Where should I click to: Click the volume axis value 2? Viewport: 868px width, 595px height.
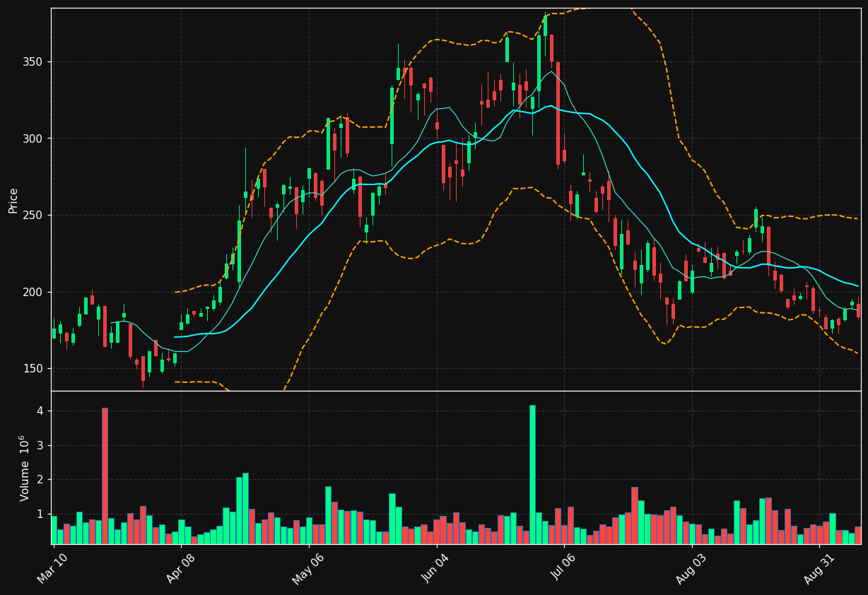point(40,480)
